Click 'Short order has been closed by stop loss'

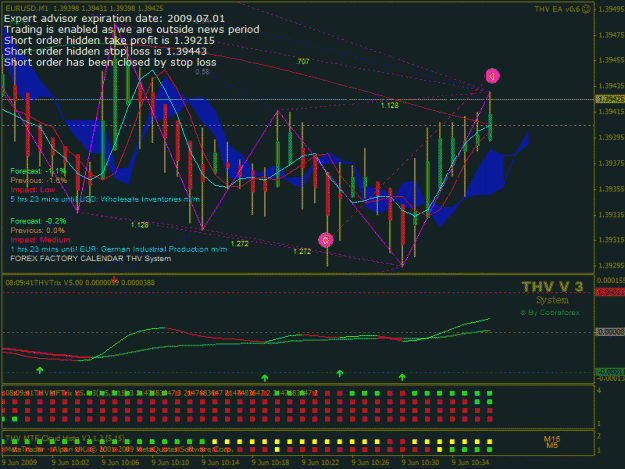pyautogui.click(x=110, y=62)
